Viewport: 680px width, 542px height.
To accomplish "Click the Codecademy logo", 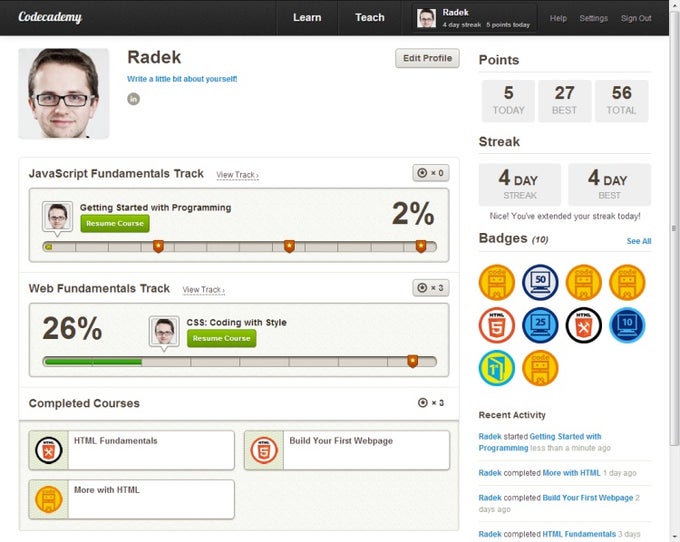I will pyautogui.click(x=50, y=17).
